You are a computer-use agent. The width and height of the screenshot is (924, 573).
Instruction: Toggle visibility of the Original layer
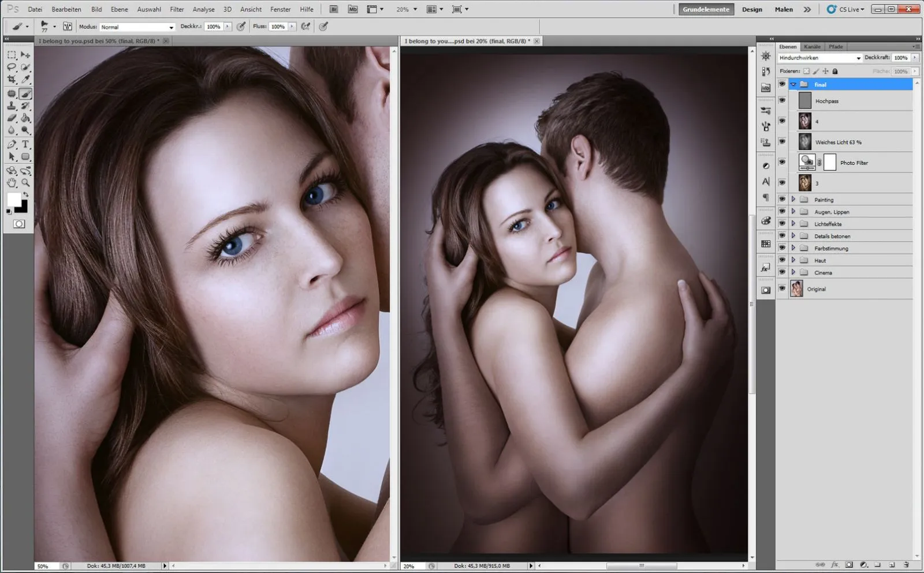point(782,289)
